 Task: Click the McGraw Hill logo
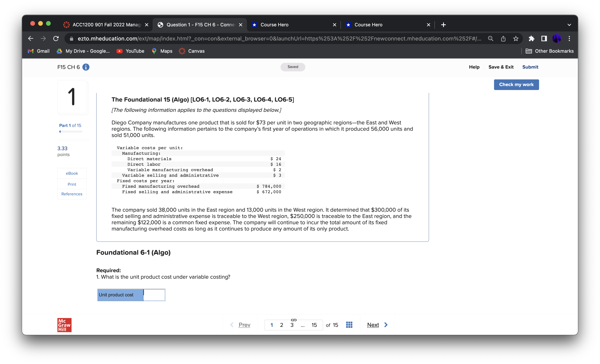pos(64,325)
